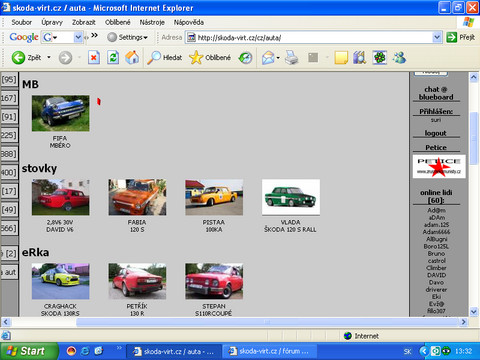Open the Oblíbené menu
This screenshot has height=360, width=480.
pyautogui.click(x=117, y=22)
